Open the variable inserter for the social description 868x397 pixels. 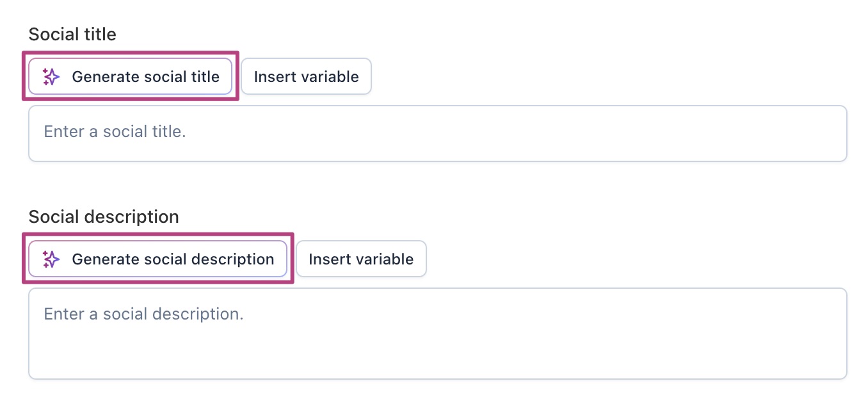pos(361,259)
